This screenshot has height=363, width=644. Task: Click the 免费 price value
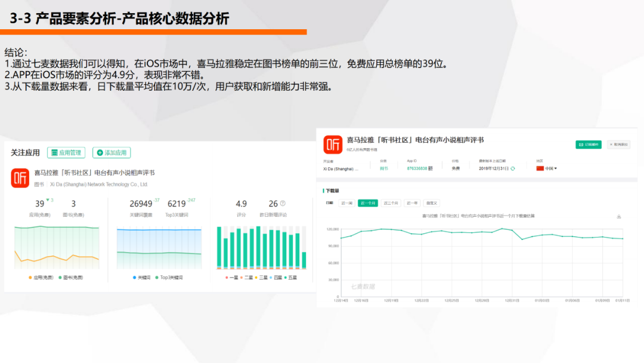[x=456, y=168]
